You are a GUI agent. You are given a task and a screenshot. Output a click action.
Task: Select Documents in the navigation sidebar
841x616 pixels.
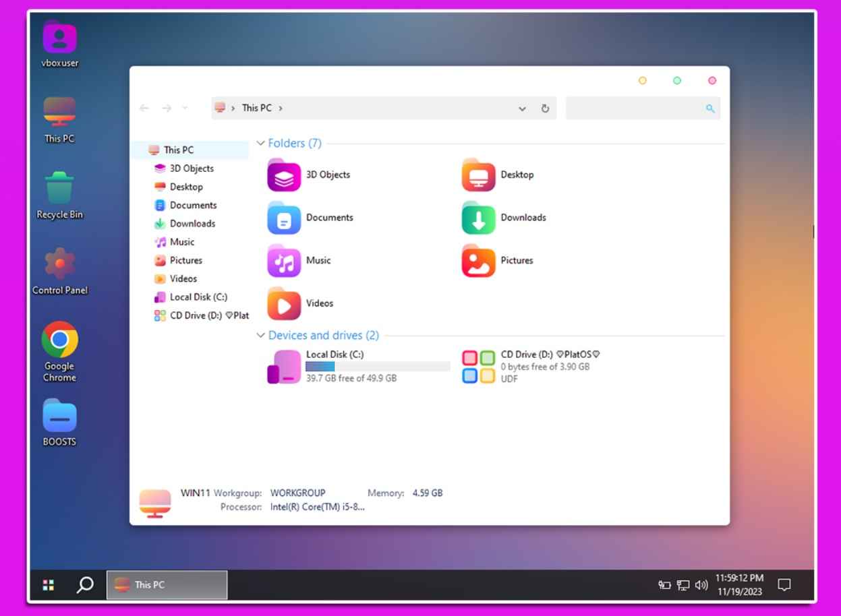(193, 206)
